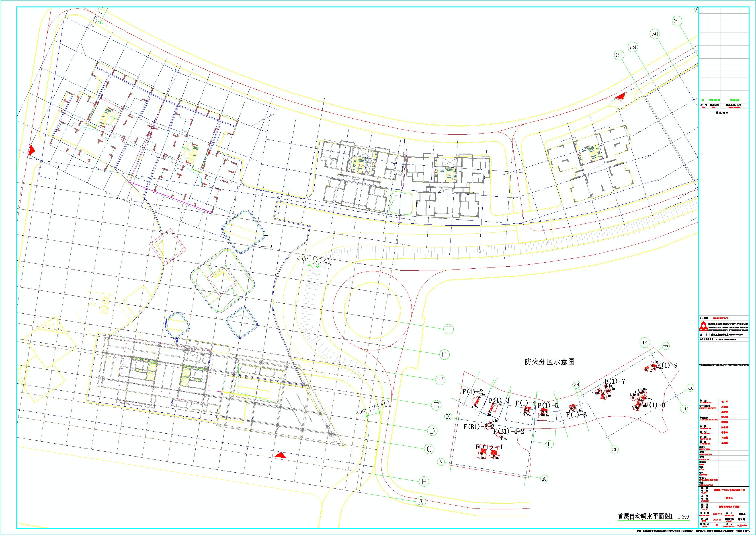Select the dimension text 4.0m [101.60]
756x535 pixels.
pyautogui.click(x=372, y=408)
